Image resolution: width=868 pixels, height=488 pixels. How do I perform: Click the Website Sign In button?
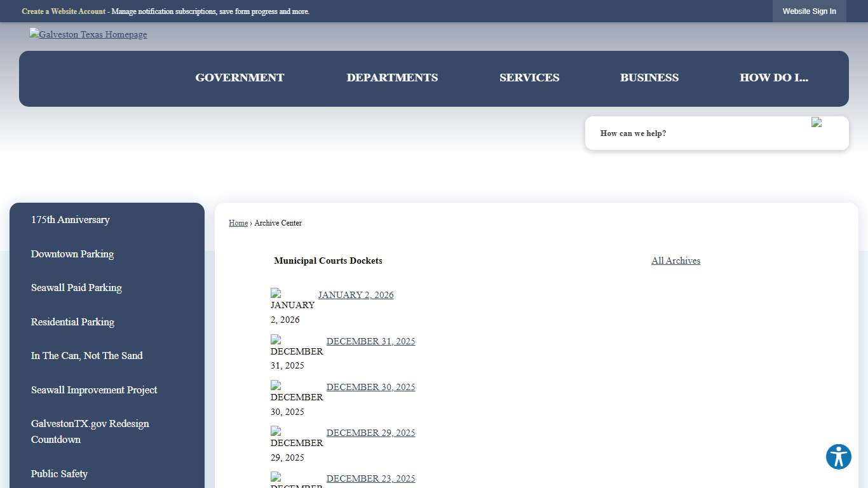[x=809, y=11]
